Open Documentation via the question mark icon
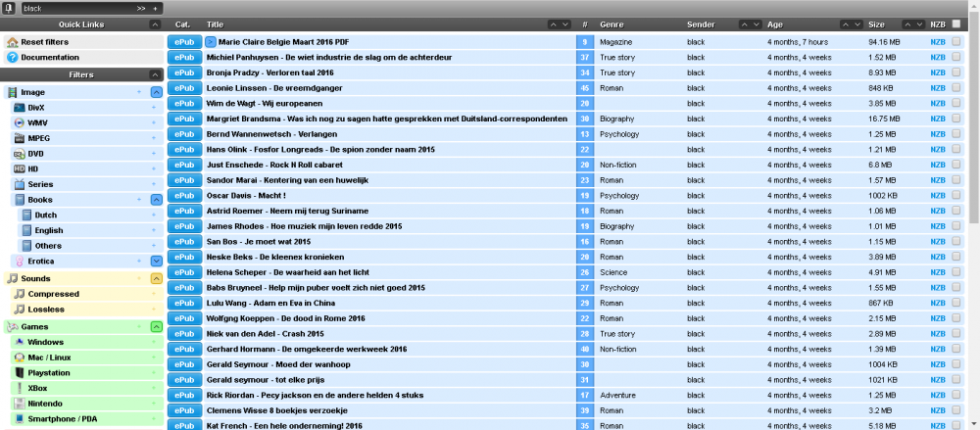The height and width of the screenshot is (430, 980). 13,58
